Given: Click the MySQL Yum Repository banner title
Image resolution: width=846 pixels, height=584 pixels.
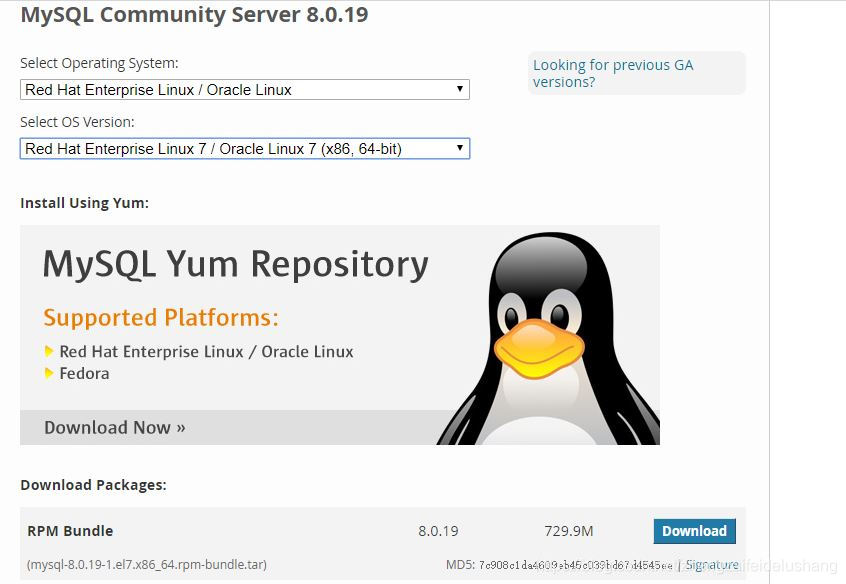Looking at the screenshot, I should (236, 266).
